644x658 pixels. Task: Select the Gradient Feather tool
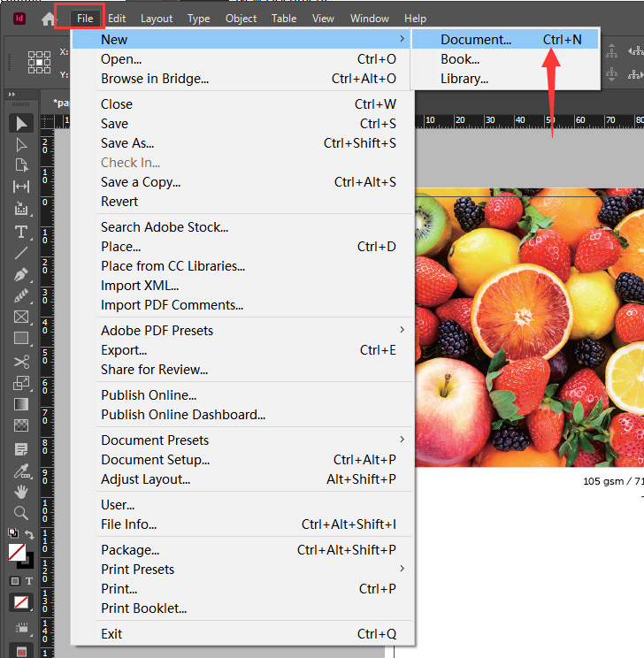[x=21, y=425]
